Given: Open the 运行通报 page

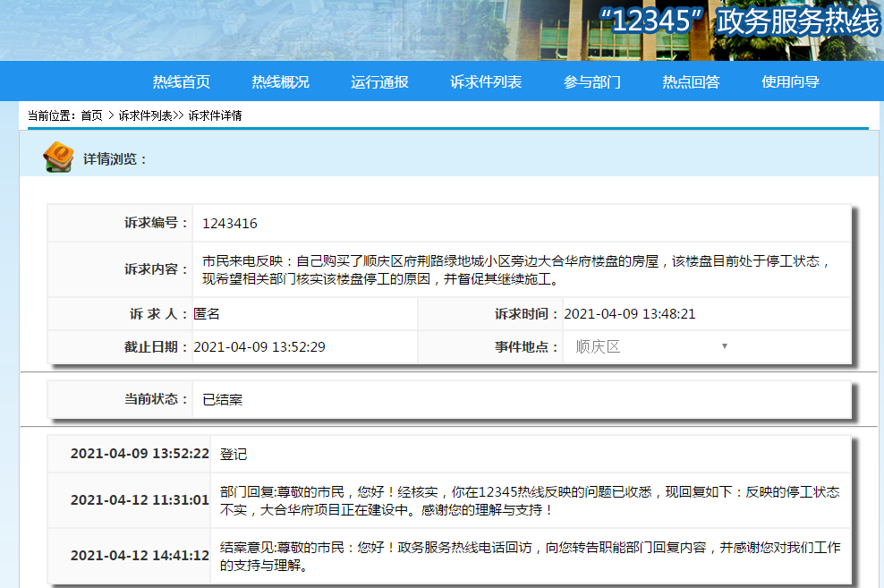Looking at the screenshot, I should [379, 82].
